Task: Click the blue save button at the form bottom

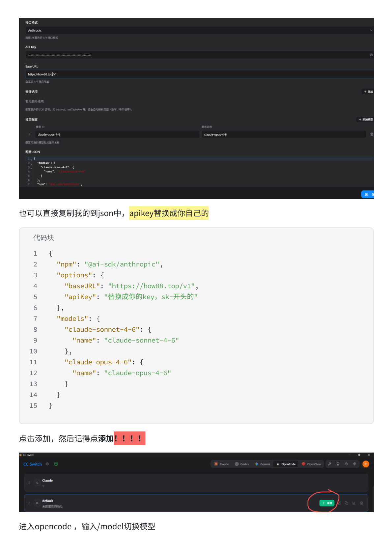Action: pos(368,194)
